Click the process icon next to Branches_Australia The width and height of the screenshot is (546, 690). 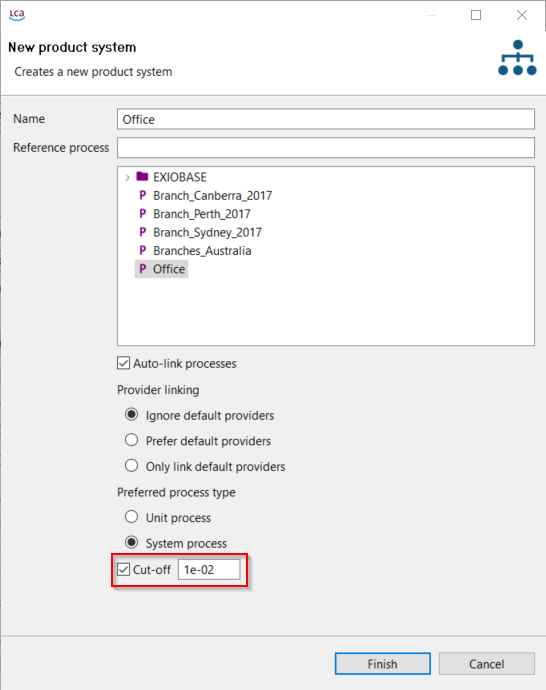coord(142,251)
